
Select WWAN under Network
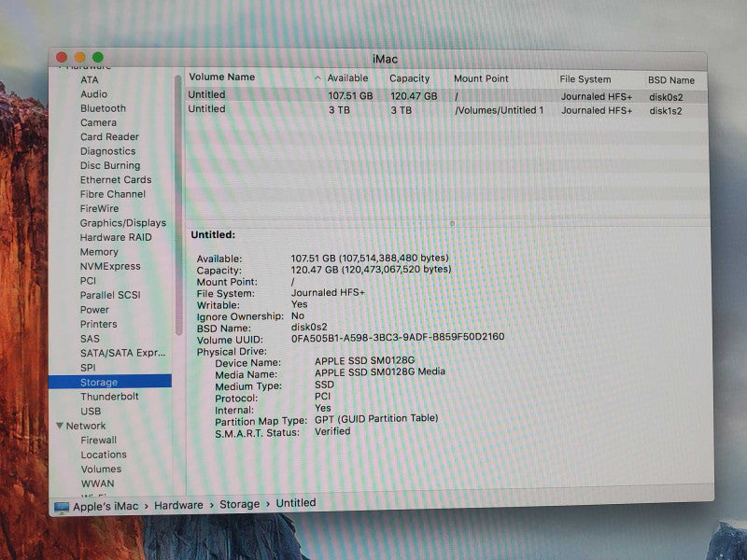point(97,483)
